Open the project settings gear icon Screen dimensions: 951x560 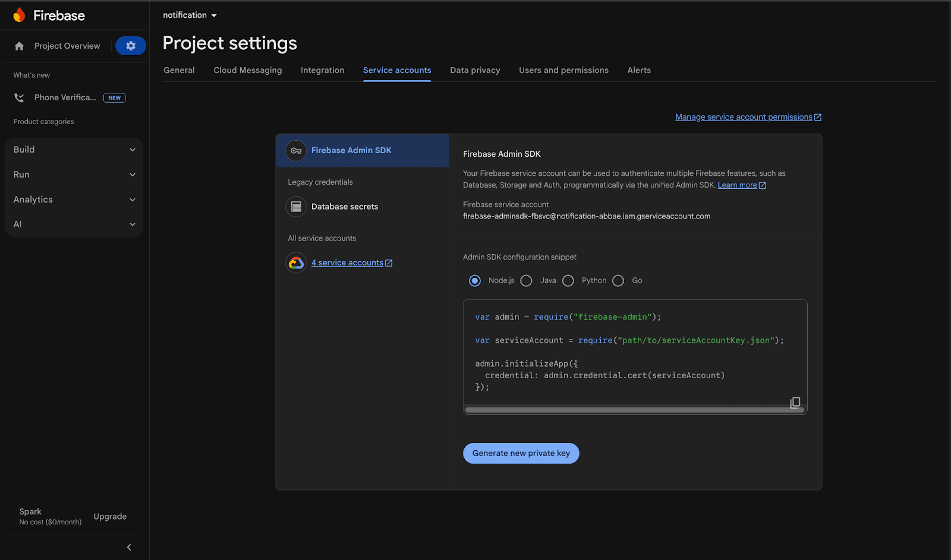pos(131,46)
